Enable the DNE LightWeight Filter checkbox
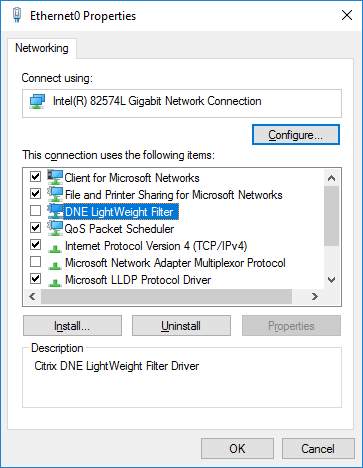This screenshot has height=468, width=363. (x=35, y=211)
